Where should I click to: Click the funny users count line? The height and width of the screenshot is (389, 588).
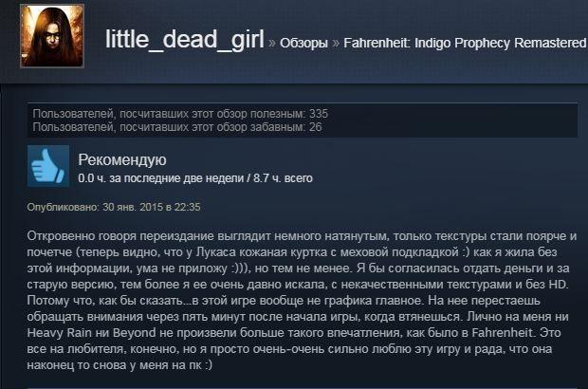(177, 127)
